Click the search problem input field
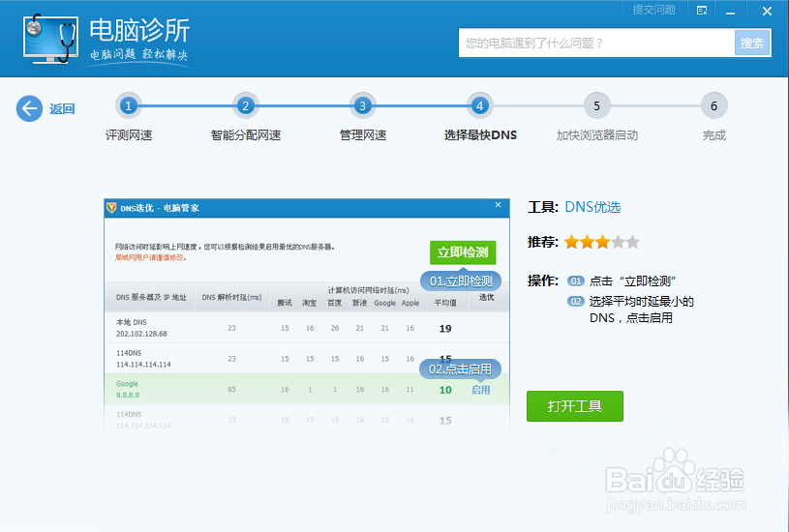The width and height of the screenshot is (789, 532). 596,44
